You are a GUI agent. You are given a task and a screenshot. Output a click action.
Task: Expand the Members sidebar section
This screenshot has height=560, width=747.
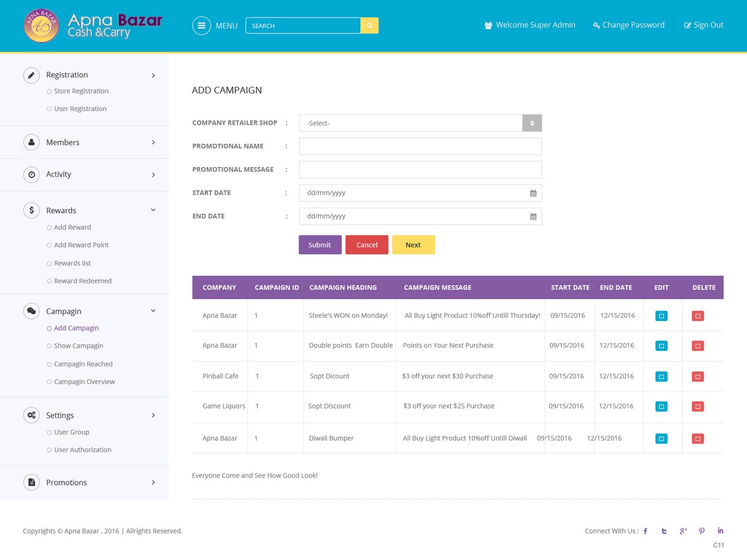coord(89,142)
